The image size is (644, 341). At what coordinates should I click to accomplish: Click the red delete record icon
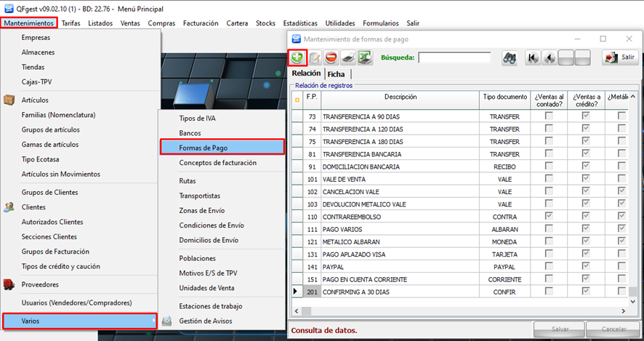click(x=331, y=58)
